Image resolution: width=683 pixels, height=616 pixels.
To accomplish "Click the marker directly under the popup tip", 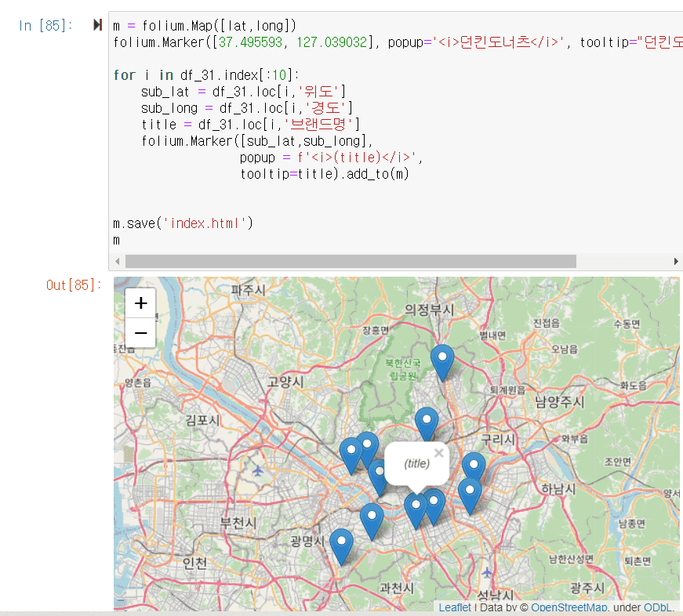I will click(416, 509).
